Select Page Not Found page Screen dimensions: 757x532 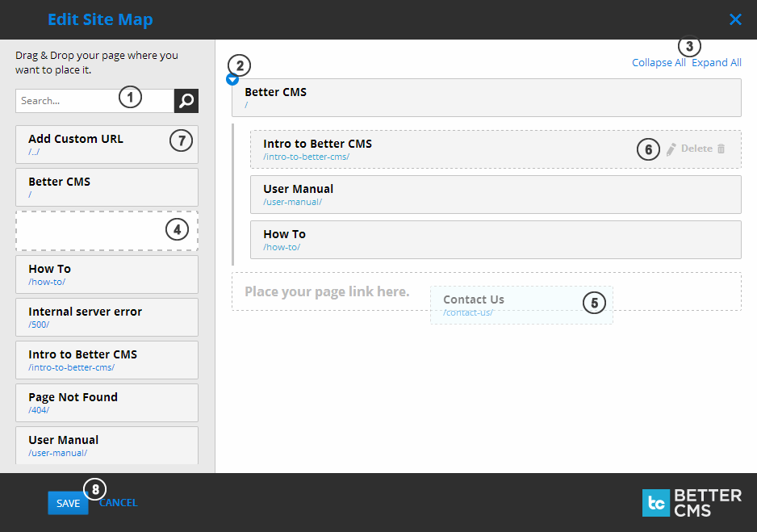click(x=107, y=403)
